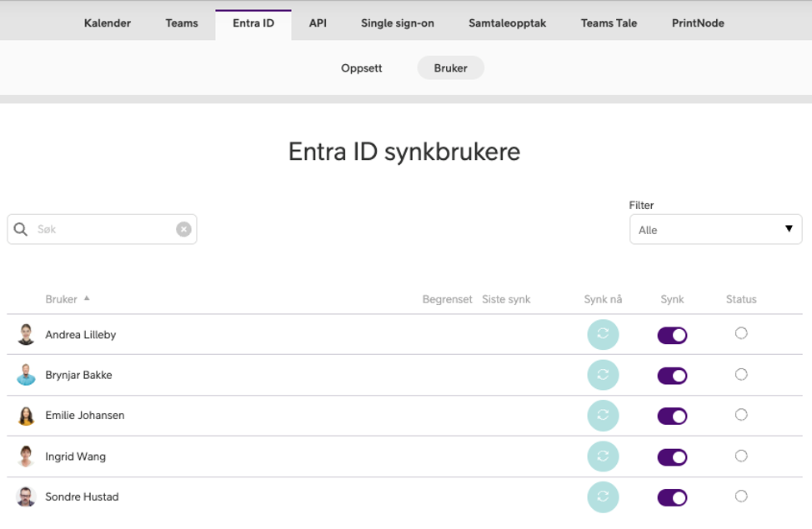Disable sync toggle for Andrea Lilleby
812x529 pixels.
(x=672, y=335)
